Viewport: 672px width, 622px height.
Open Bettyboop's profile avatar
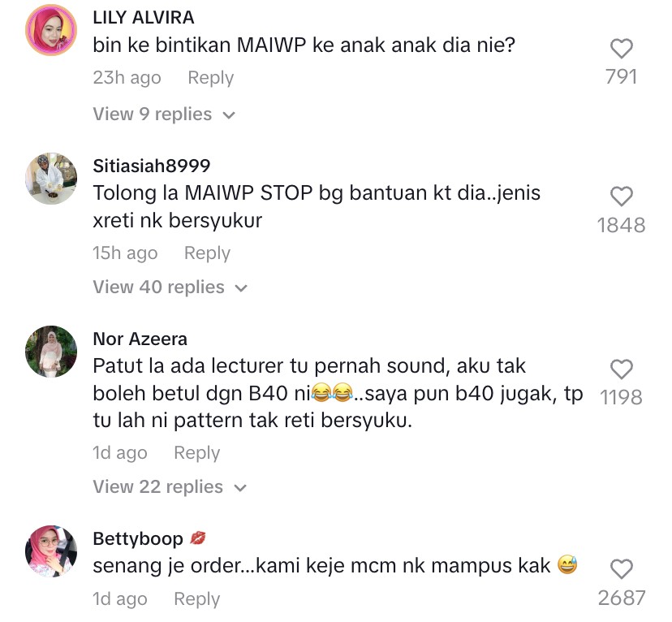(x=51, y=551)
